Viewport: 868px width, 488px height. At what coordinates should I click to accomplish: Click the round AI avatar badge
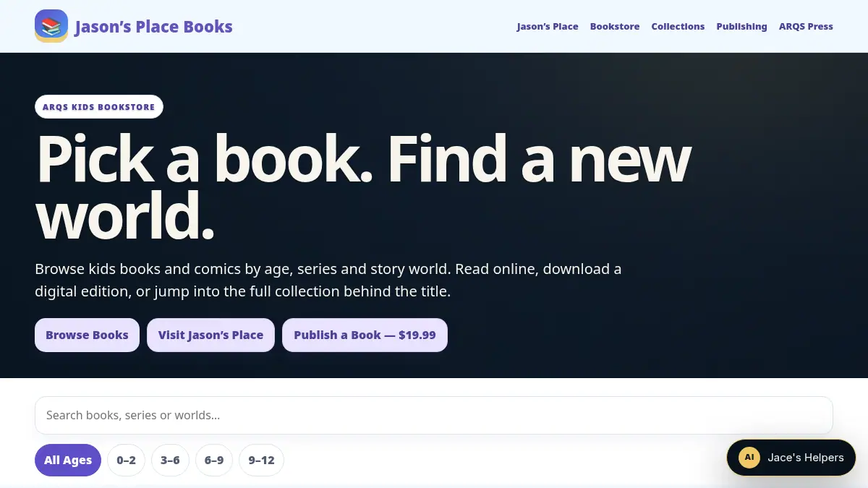(x=749, y=458)
